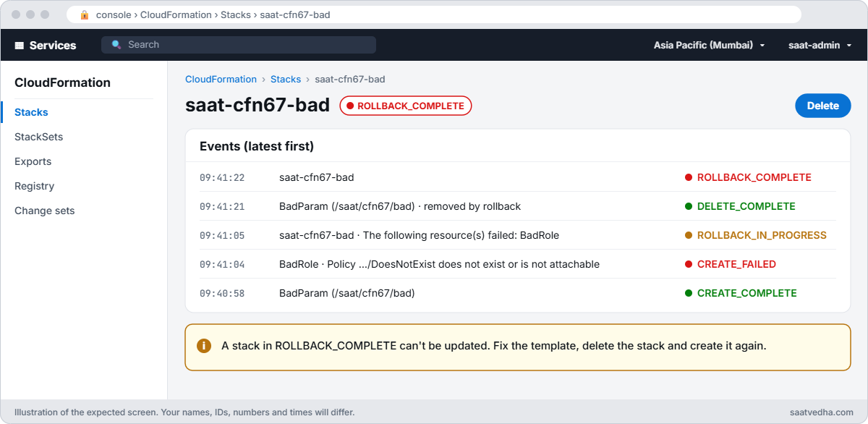Click the DELETE_COMPLETE status text

tap(746, 206)
